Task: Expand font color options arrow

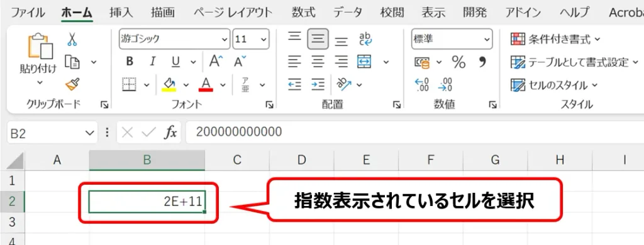Action: coord(223,85)
